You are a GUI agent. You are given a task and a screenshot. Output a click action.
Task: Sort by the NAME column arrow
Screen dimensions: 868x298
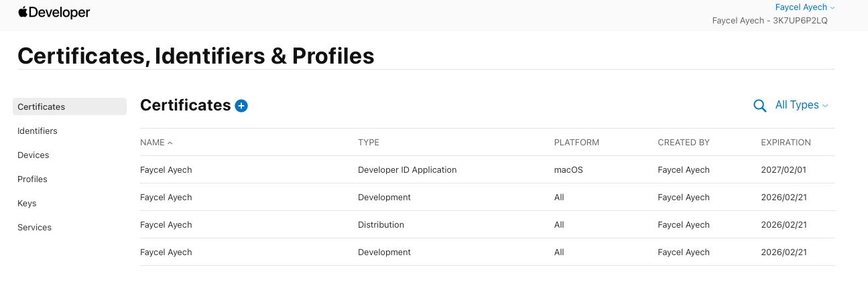(170, 143)
